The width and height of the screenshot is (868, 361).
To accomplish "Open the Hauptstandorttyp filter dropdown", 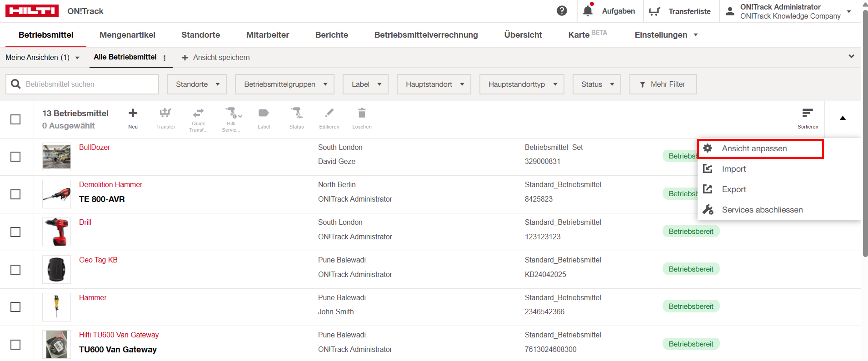I will (522, 84).
